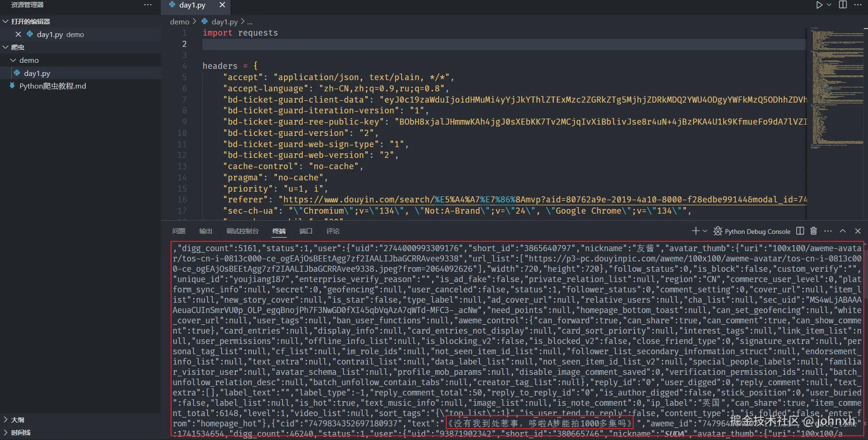The height and width of the screenshot is (440, 868).
Task: Kill the terminal with the trash icon
Action: (814, 231)
